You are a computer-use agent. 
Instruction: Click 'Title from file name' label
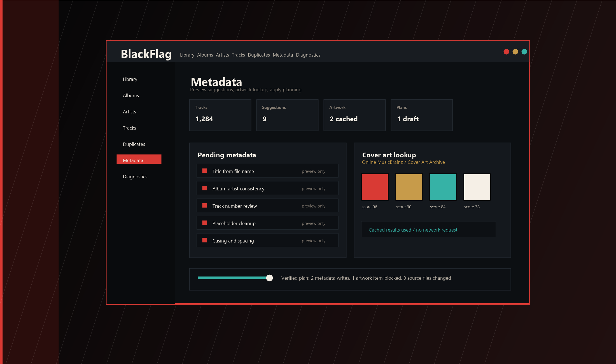tap(233, 171)
